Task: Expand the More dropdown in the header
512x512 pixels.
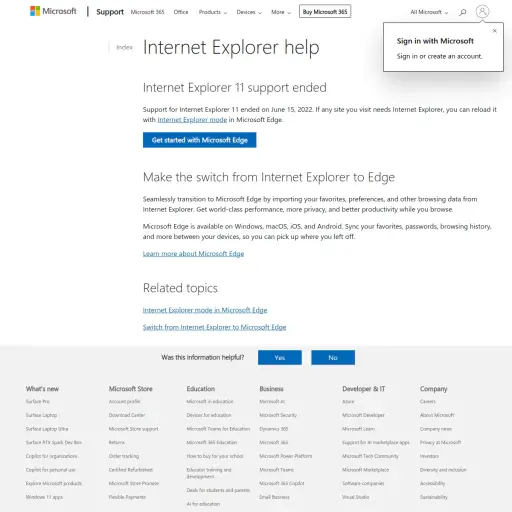Action: point(281,12)
